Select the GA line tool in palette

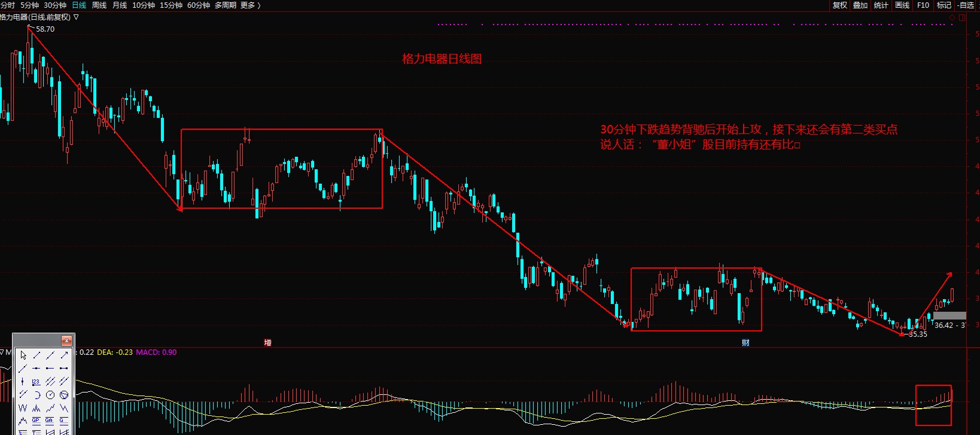(x=50, y=421)
